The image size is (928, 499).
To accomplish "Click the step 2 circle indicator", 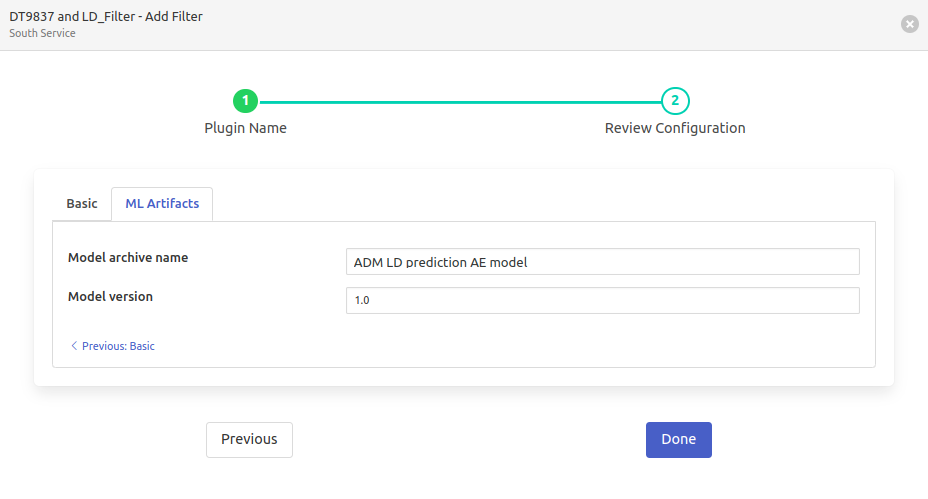I will point(675,101).
